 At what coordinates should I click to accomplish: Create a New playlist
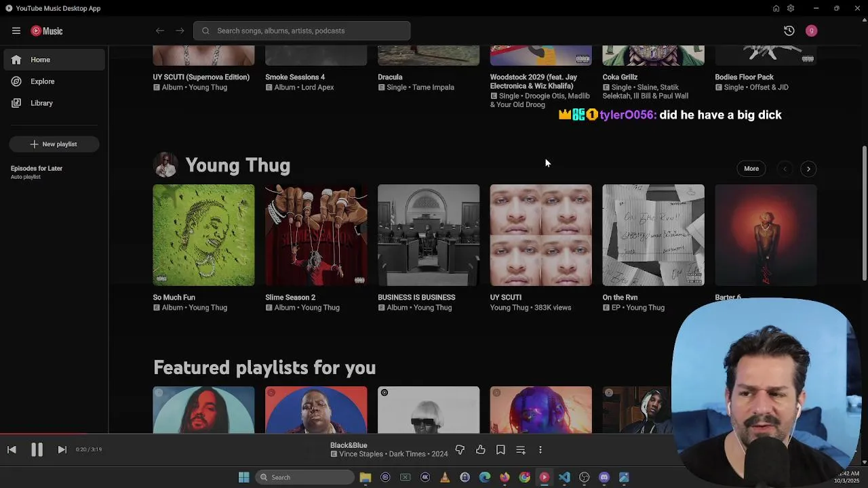tap(54, 144)
